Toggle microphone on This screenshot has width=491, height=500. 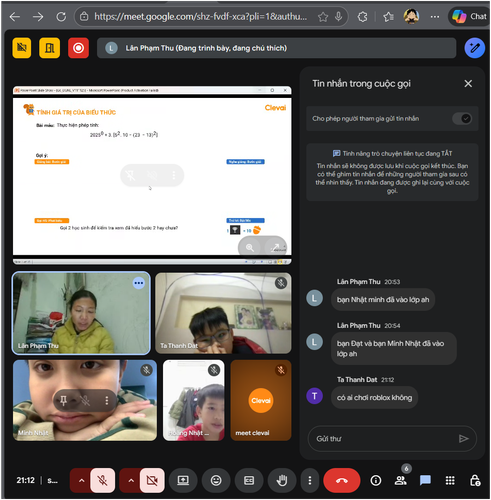103,480
